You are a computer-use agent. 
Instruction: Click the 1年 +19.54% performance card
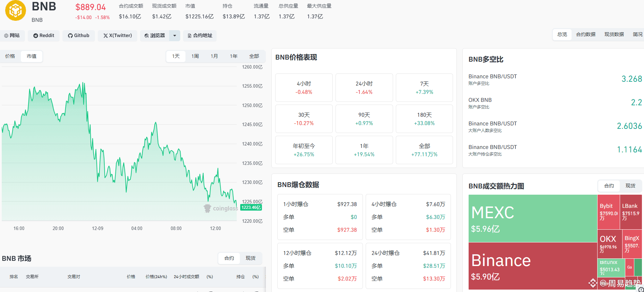364,150
